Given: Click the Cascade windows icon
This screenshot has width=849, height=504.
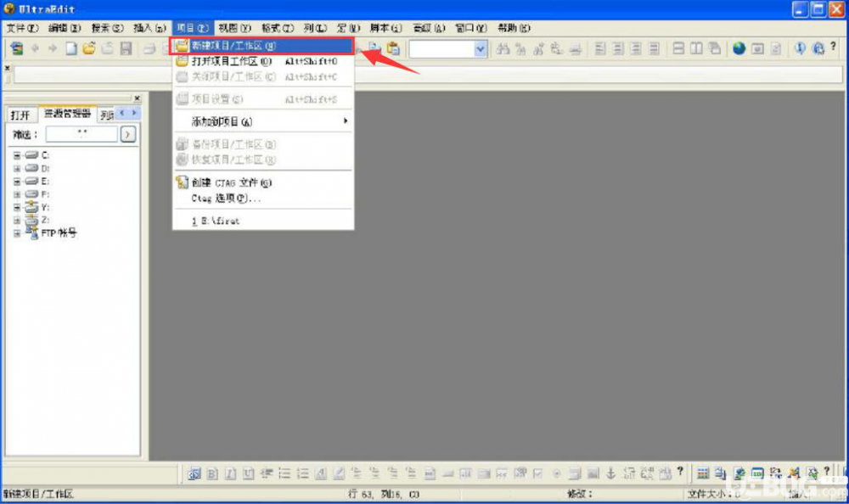Looking at the screenshot, I should (715, 48).
